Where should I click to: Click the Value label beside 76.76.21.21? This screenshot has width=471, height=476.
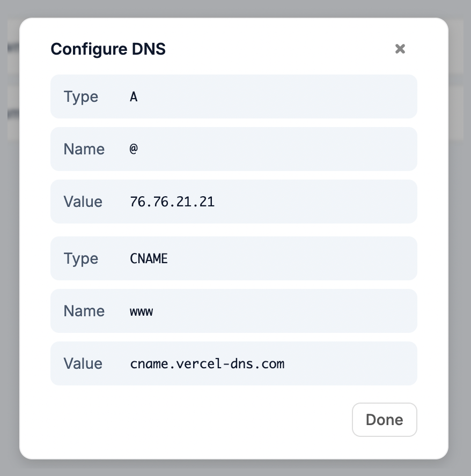pyautogui.click(x=83, y=202)
